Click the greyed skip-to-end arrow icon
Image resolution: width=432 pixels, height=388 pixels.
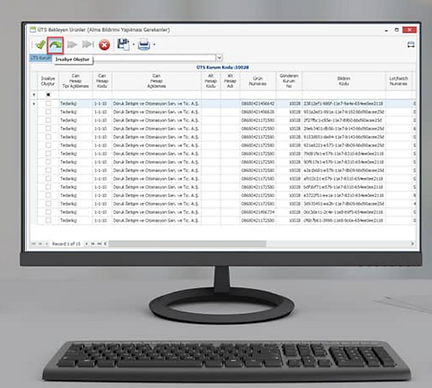88,44
